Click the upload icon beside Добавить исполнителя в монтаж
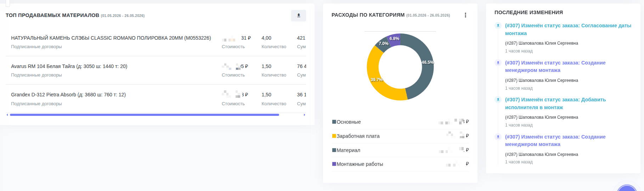This screenshot has width=644, height=191. click(498, 100)
